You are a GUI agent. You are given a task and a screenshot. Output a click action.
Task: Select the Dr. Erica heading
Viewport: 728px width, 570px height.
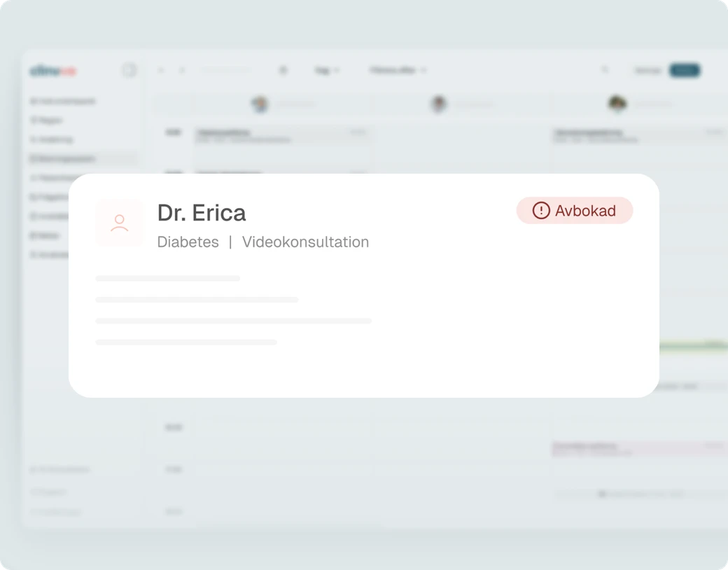pos(202,213)
